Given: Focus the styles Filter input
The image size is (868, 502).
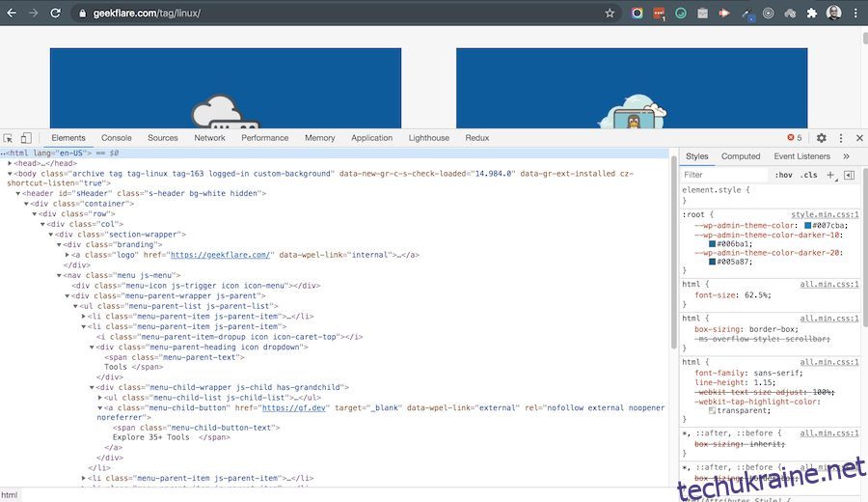Looking at the screenshot, I should [x=724, y=175].
